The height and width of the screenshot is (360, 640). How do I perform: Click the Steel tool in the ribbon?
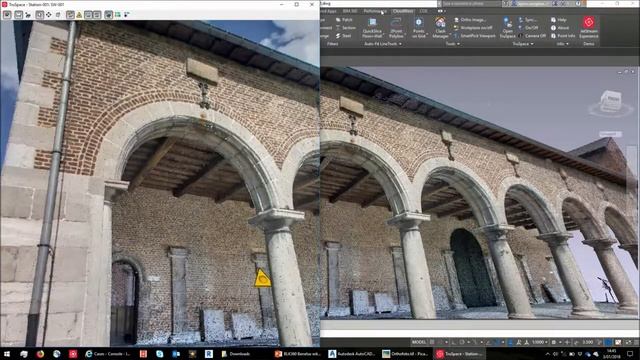[343, 36]
